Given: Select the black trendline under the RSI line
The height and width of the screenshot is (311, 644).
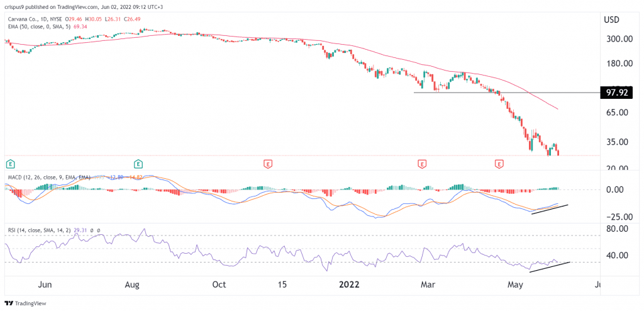Looking at the screenshot, I should [x=550, y=266].
